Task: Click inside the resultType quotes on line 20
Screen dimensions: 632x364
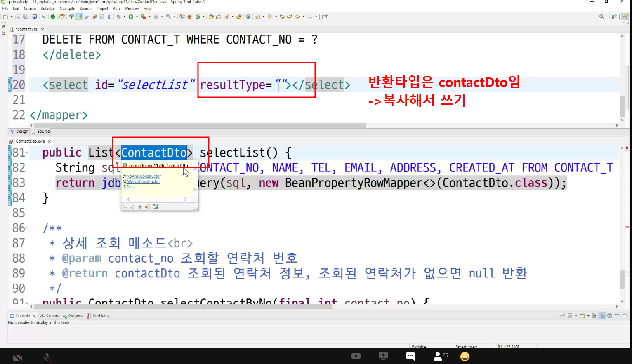Action: pyautogui.click(x=282, y=85)
